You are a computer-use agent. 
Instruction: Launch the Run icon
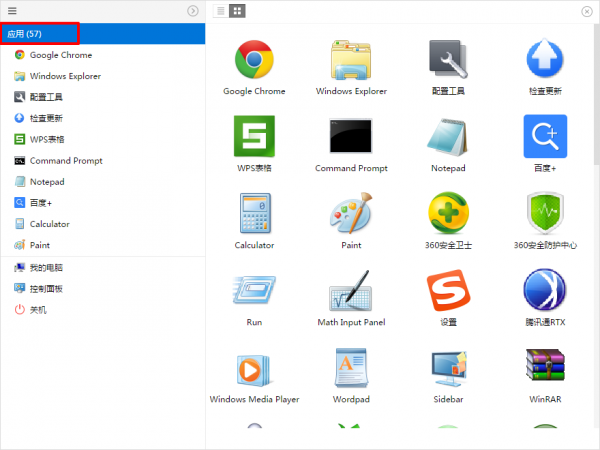254,290
